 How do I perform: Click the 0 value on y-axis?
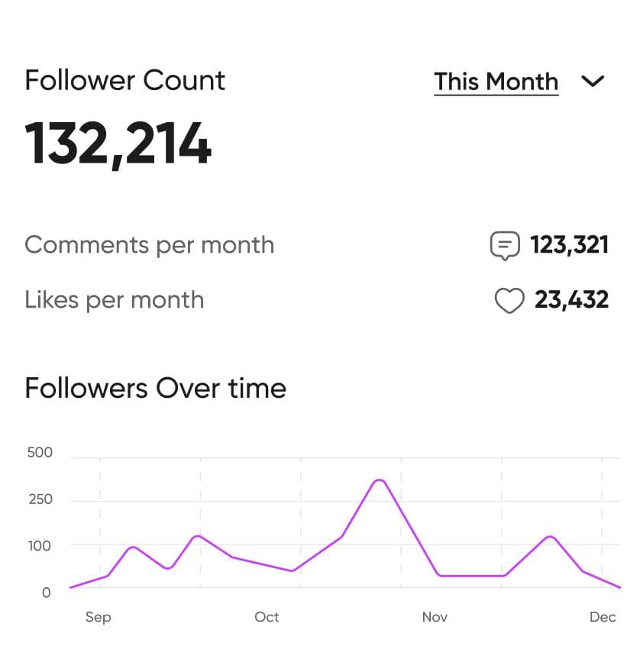(x=47, y=593)
